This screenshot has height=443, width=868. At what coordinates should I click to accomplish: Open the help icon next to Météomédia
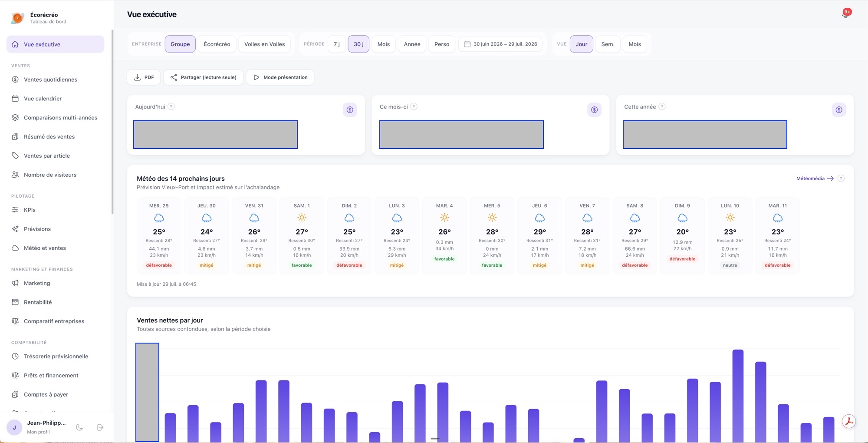click(841, 179)
